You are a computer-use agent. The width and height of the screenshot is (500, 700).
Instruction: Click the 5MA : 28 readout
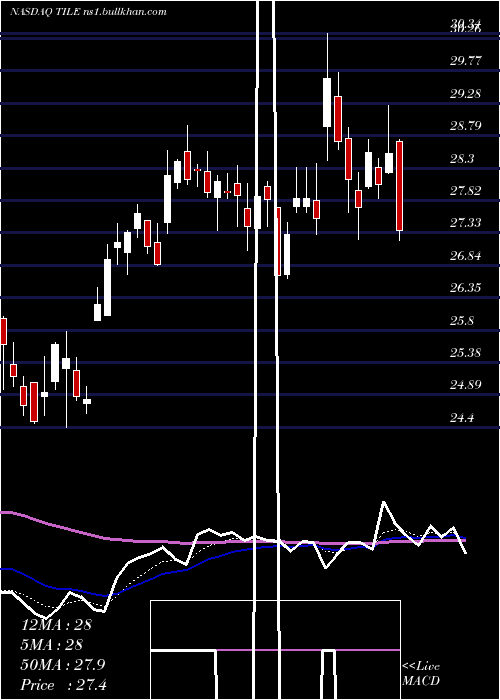click(x=52, y=645)
